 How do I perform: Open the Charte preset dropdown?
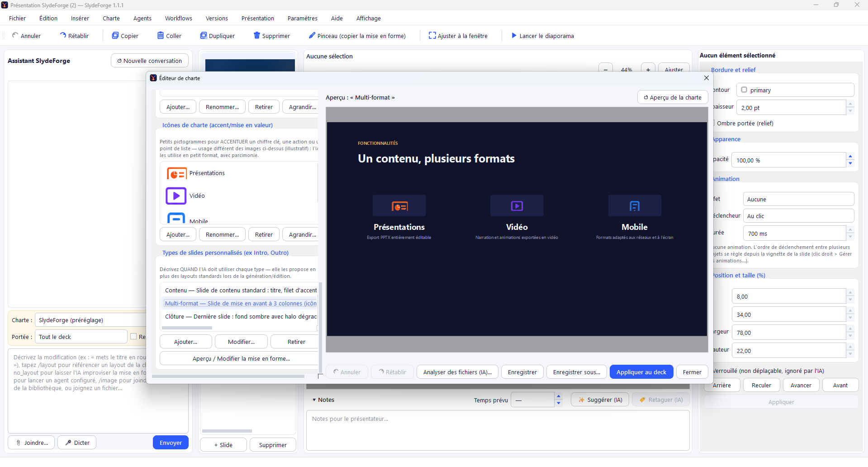coord(90,320)
